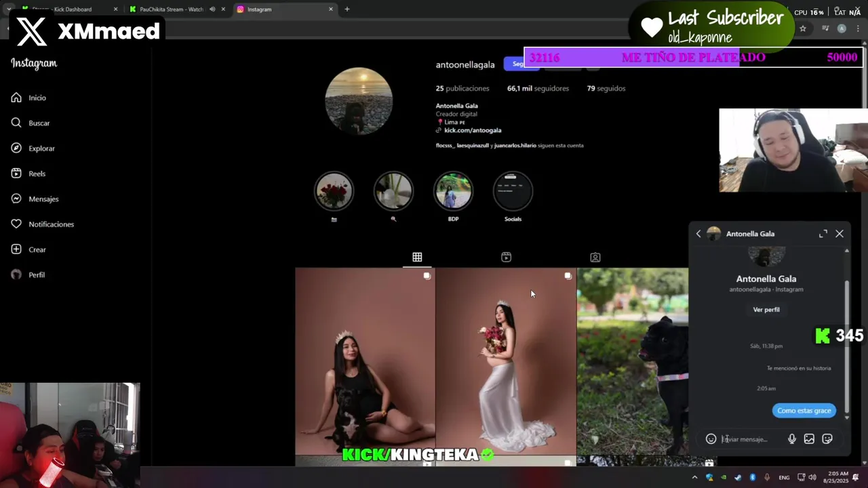This screenshot has width=868, height=488.
Task: Click the juancarlos.hilario follower name
Action: click(x=515, y=146)
